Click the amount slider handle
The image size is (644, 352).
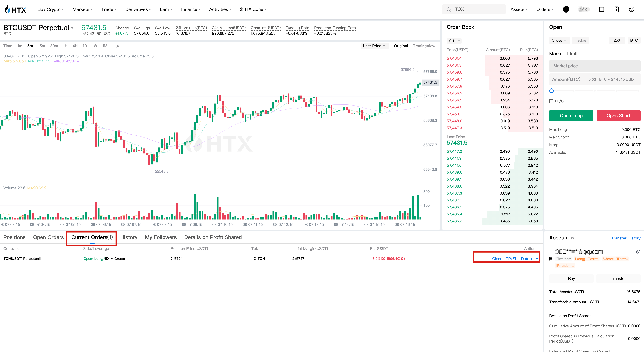tap(552, 91)
